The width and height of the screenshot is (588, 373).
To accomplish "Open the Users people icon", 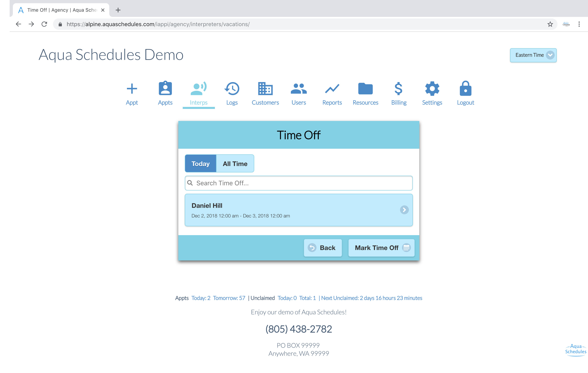I will click(299, 89).
